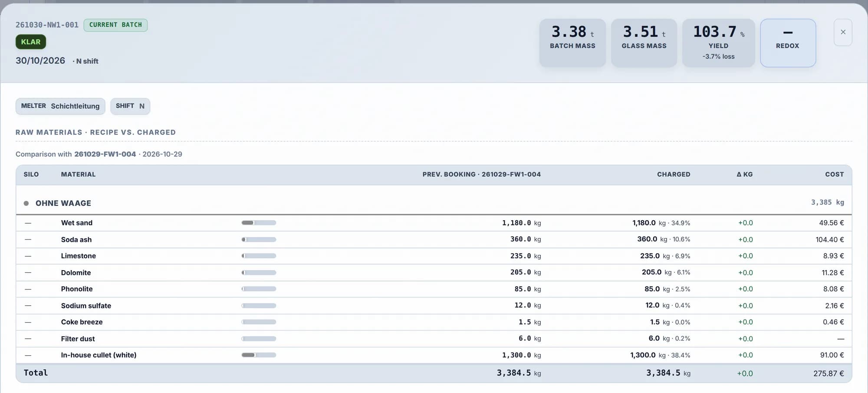Click the In-house cullet (white) level bar
868x393 pixels.
click(x=259, y=355)
